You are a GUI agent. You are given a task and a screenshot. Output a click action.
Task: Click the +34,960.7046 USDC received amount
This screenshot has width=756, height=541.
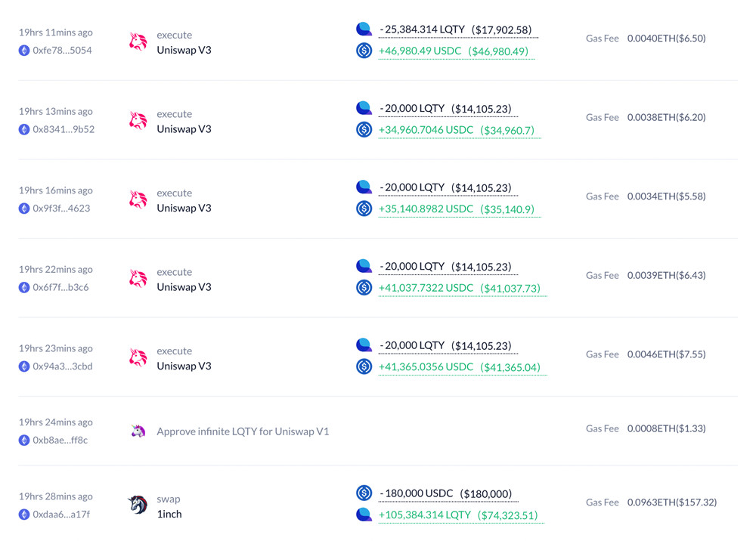426,130
